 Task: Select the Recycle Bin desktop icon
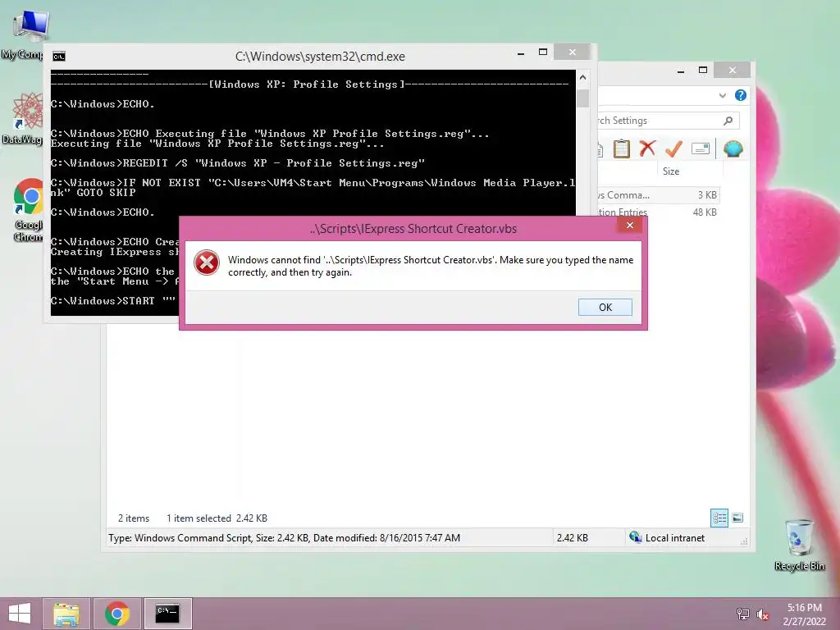pyautogui.click(x=799, y=545)
